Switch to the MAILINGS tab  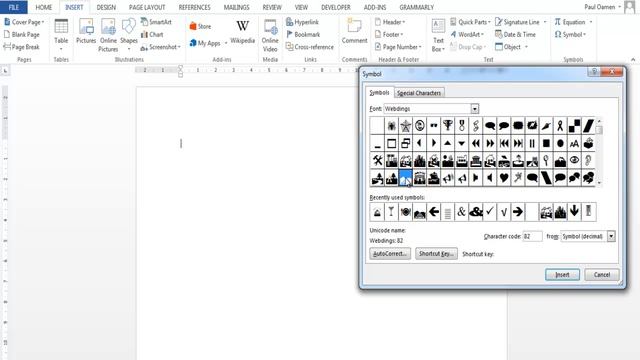236,7
